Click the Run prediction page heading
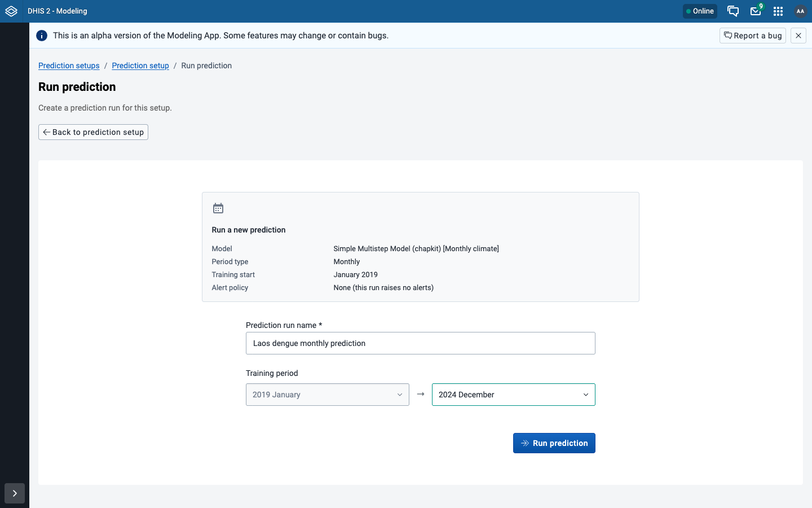The image size is (812, 508). (x=77, y=87)
